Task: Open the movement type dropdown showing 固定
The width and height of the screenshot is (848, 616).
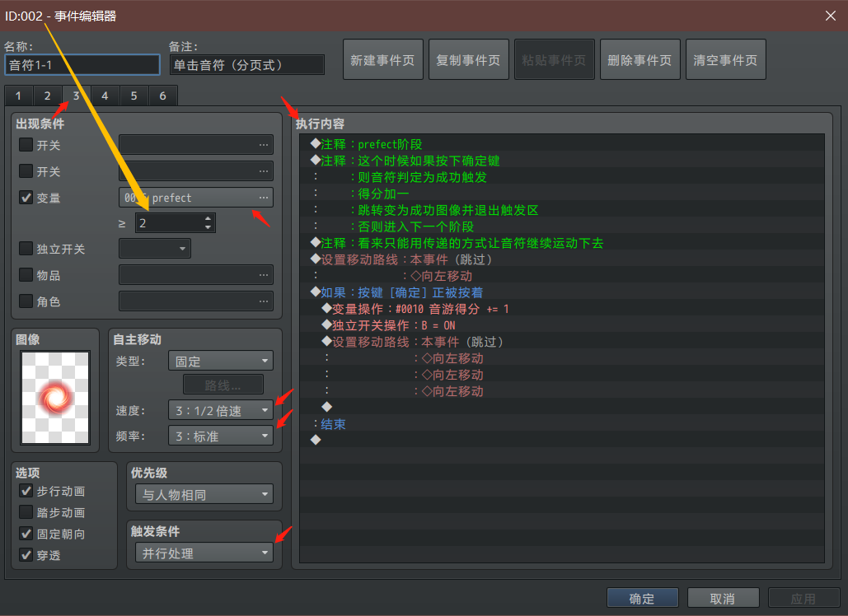Action: coord(221,361)
